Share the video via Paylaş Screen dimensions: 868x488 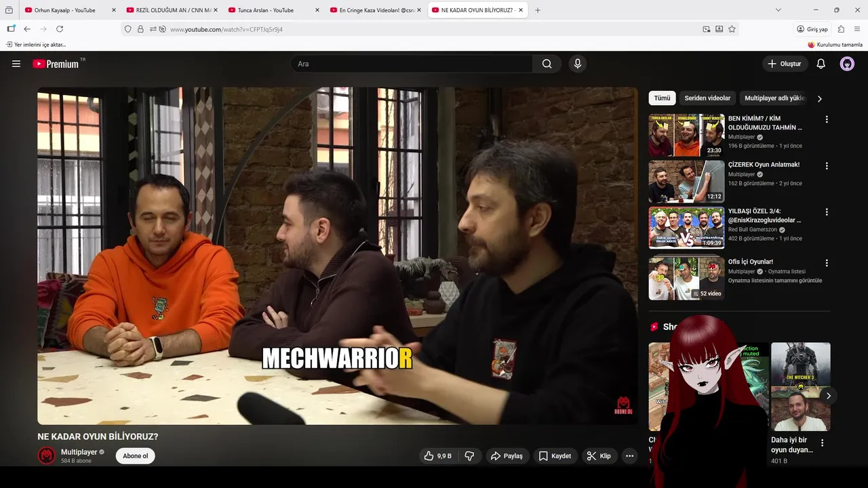pyautogui.click(x=507, y=456)
